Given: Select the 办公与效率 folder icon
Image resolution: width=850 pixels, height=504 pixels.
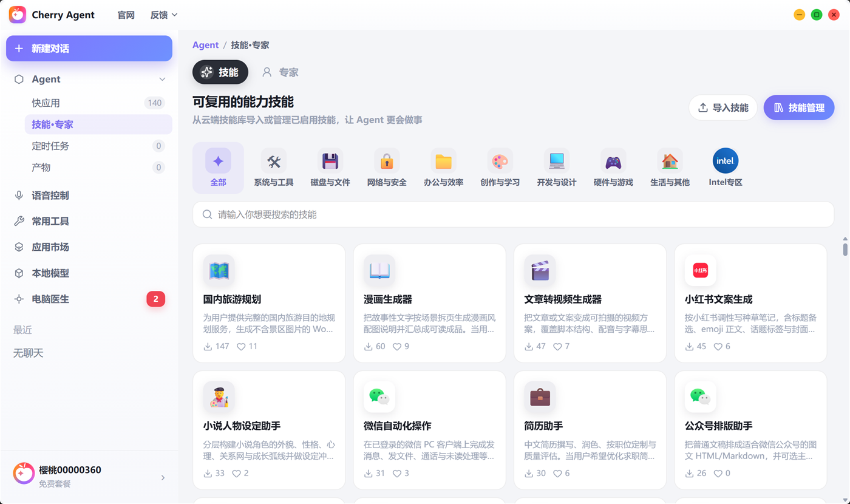Looking at the screenshot, I should coord(444,161).
